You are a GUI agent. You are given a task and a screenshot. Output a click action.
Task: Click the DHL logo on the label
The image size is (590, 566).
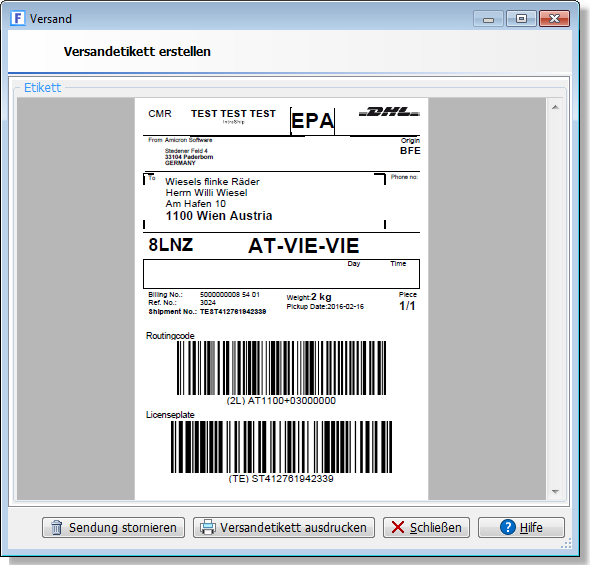tap(389, 112)
